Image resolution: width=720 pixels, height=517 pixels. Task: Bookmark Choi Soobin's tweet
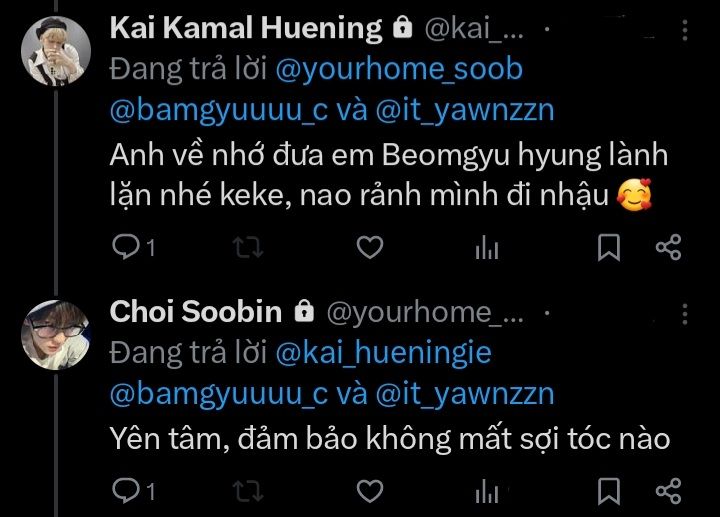click(609, 491)
